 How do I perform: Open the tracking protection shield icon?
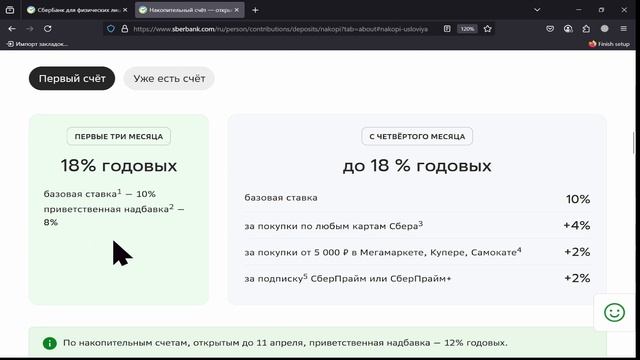(111, 29)
